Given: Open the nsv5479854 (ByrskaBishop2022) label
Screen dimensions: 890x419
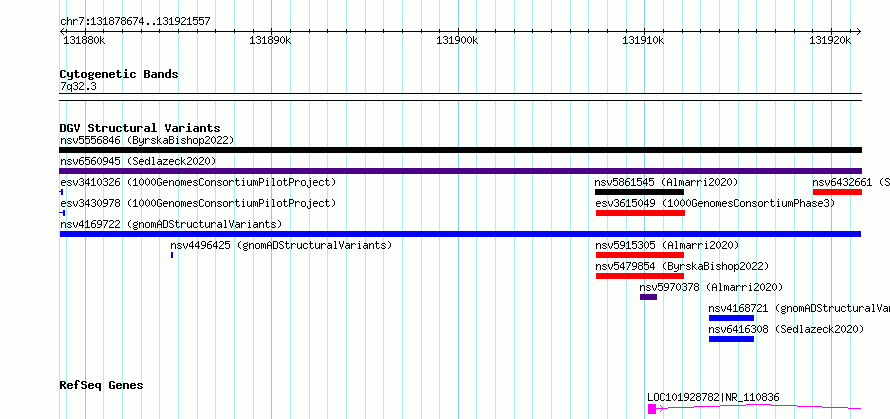Looking at the screenshot, I should click(x=682, y=266).
